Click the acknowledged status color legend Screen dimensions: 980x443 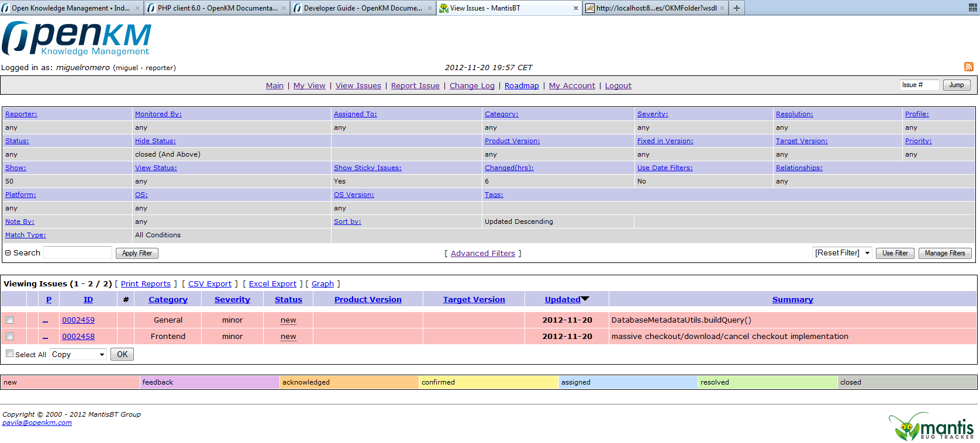(349, 382)
